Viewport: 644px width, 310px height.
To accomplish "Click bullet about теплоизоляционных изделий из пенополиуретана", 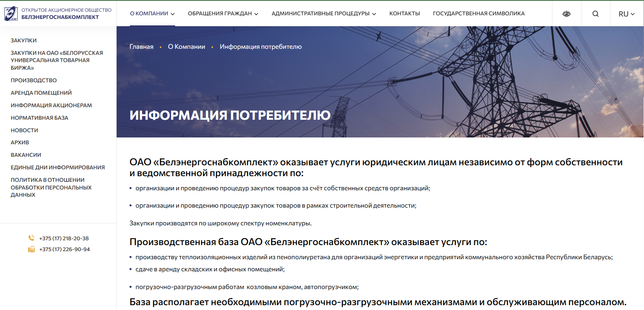I will point(374,257).
